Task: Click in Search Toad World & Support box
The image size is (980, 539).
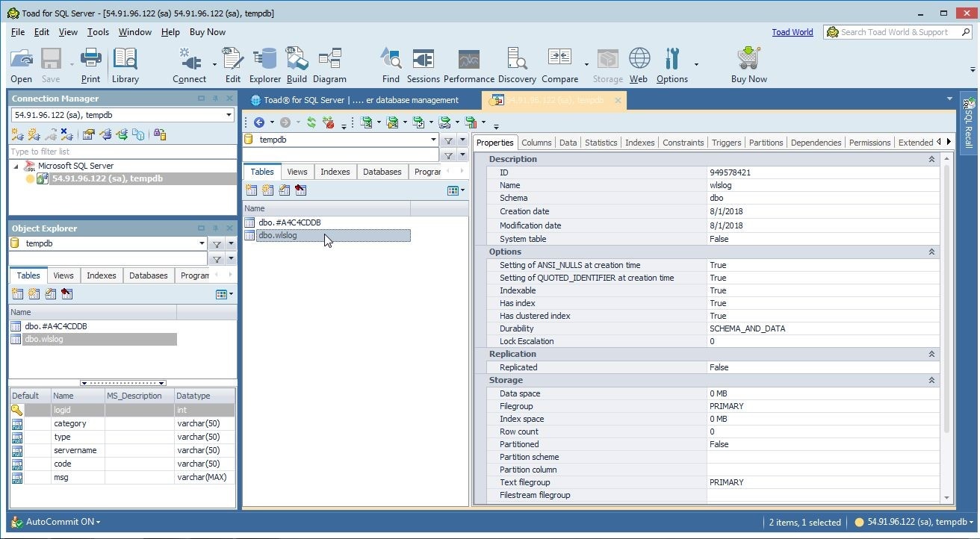Action: pos(899,32)
